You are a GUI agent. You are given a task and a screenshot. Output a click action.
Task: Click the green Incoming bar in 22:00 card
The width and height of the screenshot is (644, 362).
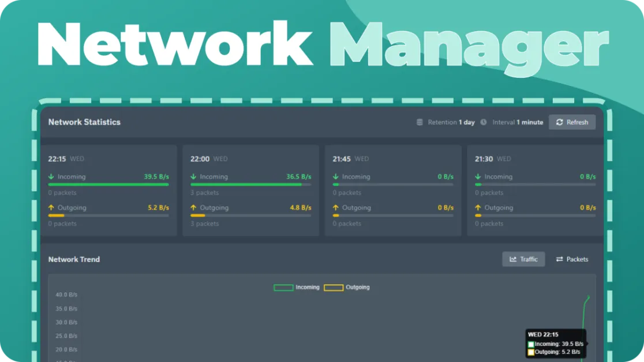[x=246, y=184]
